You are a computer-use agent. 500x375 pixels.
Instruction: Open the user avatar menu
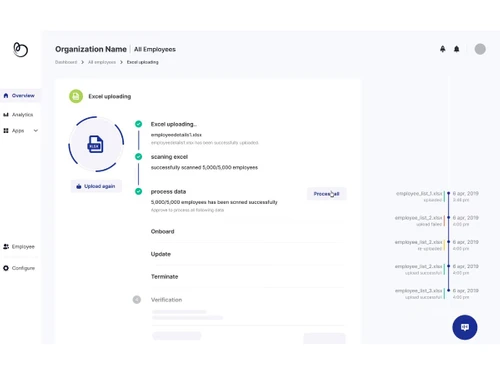480,49
